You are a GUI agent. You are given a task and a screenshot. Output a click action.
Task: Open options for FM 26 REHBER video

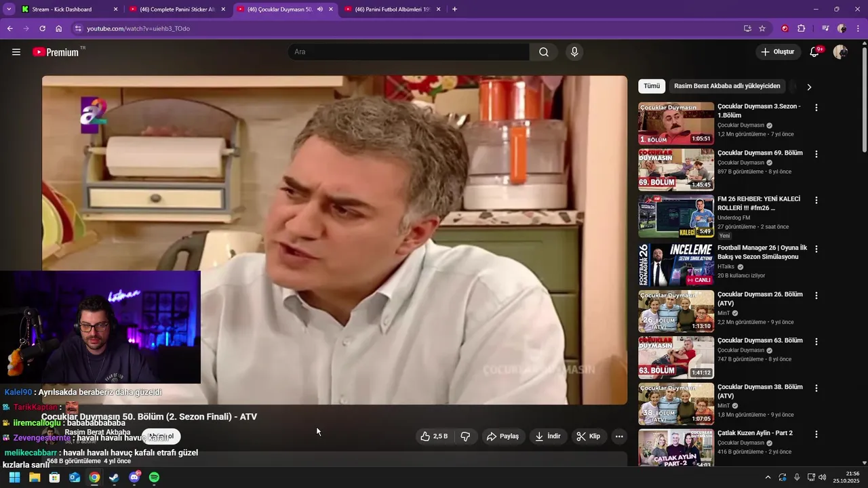point(816,201)
